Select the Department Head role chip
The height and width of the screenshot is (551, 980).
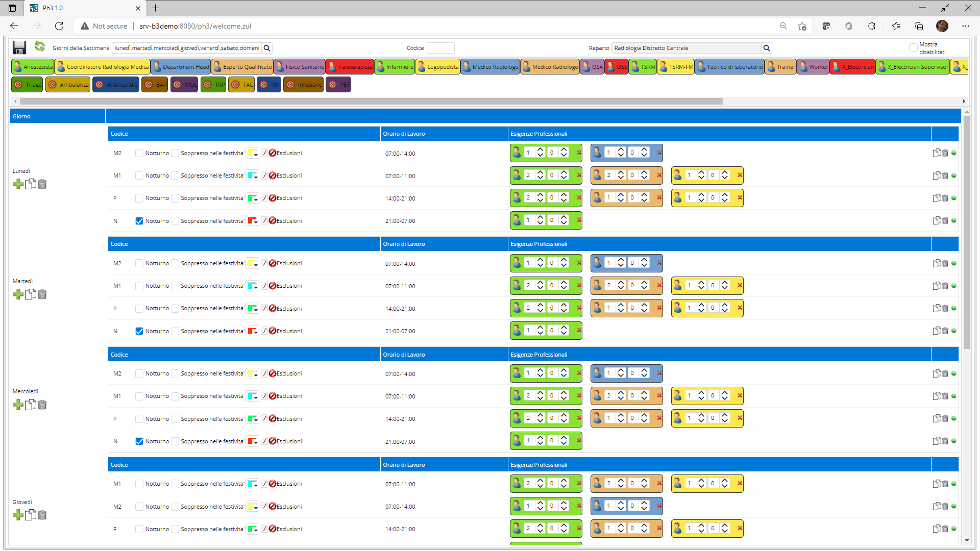(181, 67)
